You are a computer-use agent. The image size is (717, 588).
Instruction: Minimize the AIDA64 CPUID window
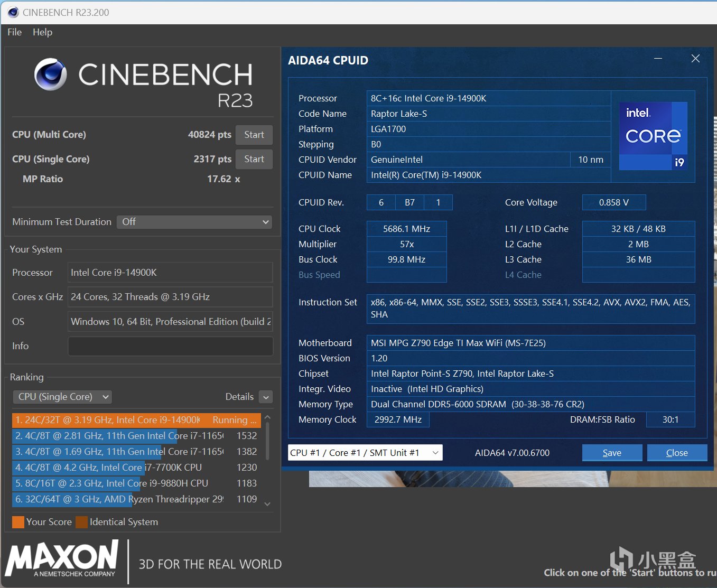pyautogui.click(x=658, y=59)
